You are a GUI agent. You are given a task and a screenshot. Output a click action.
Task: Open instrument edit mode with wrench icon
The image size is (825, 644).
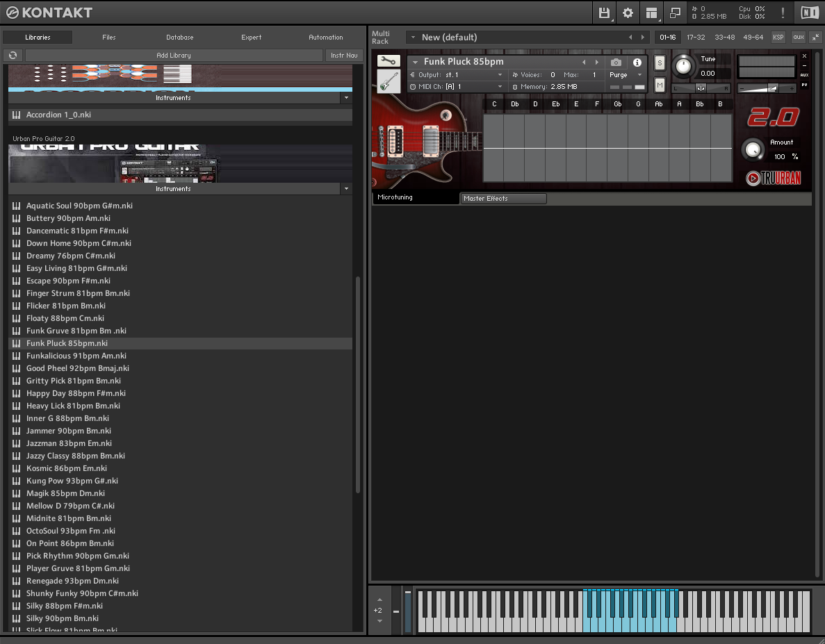[389, 61]
